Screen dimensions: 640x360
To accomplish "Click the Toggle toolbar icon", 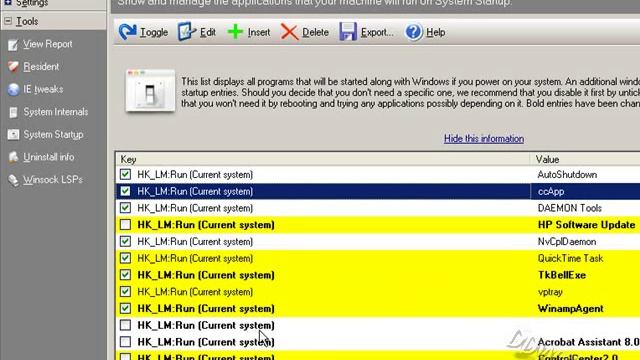I will pyautogui.click(x=128, y=32).
